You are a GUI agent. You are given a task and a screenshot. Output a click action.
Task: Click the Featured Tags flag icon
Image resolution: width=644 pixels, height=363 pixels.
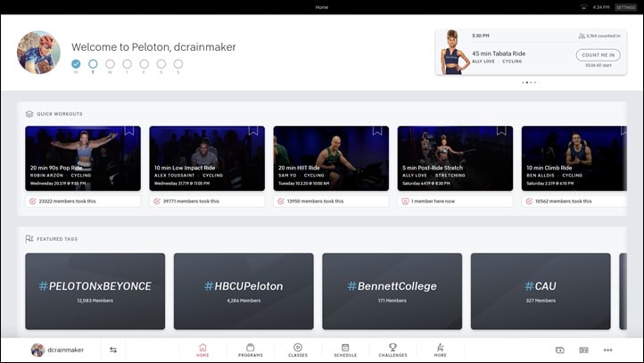click(x=29, y=238)
